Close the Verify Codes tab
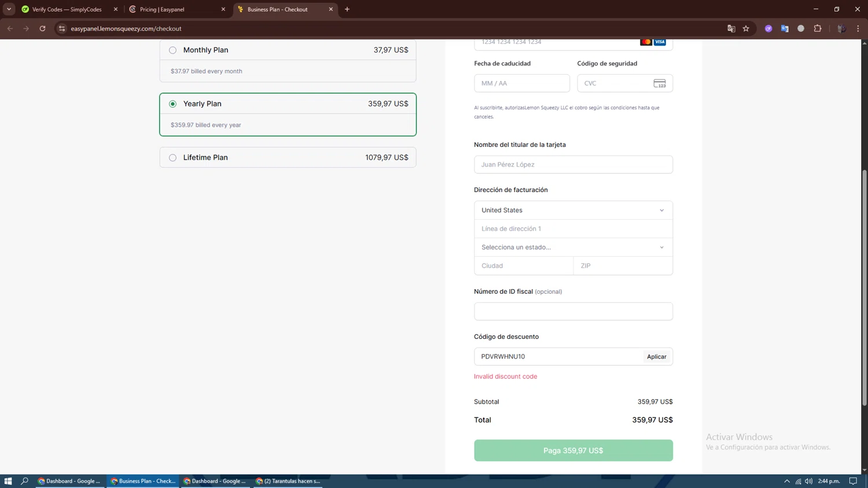The width and height of the screenshot is (868, 488). pos(116,9)
